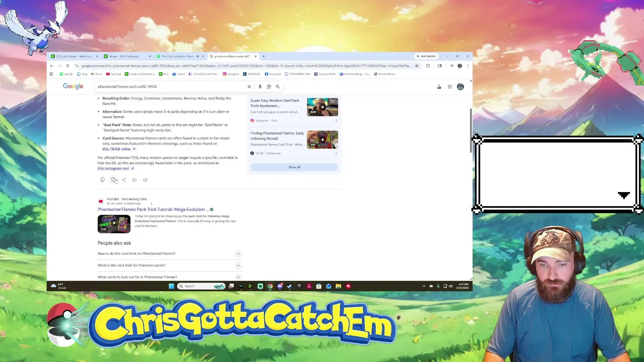Open Google Lens image search
Viewport: 644px width, 362px height.
269,86
